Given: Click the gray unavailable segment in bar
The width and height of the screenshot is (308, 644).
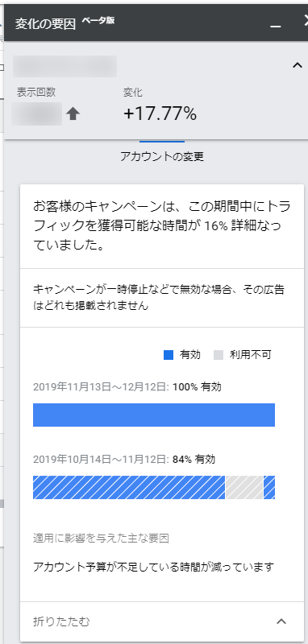Looking at the screenshot, I should coord(244,488).
